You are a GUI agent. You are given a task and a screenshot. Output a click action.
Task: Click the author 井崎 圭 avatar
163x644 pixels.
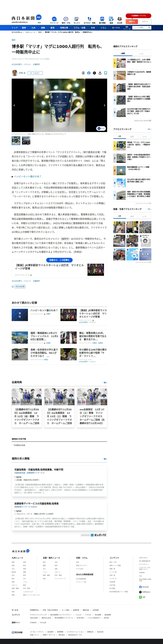[14, 73]
